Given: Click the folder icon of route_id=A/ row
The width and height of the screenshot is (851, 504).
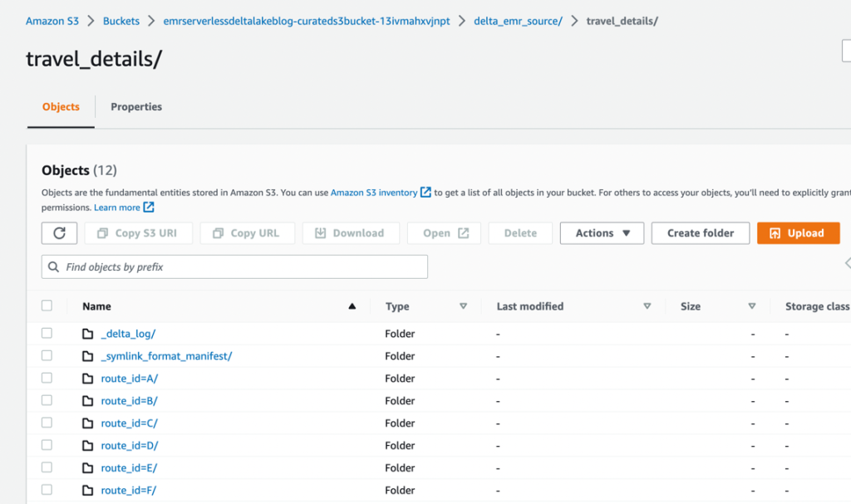Looking at the screenshot, I should coord(87,378).
